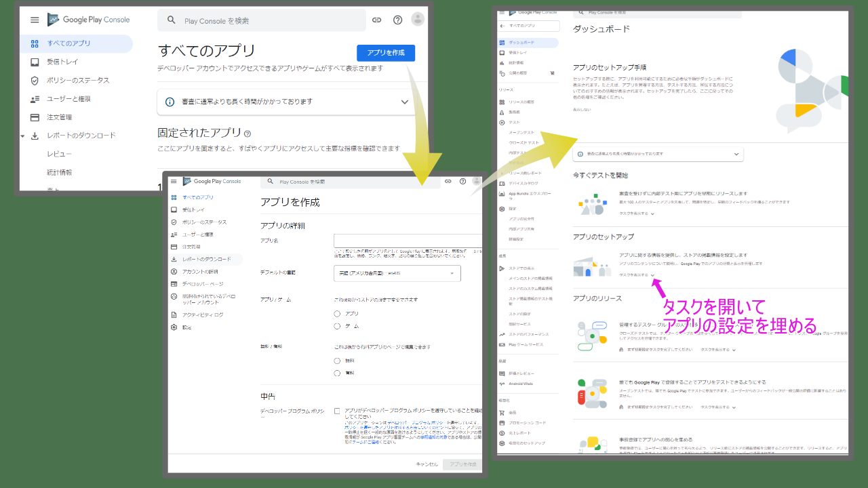This screenshot has height=488, width=868.
Task: Click 表示しない link under setup steps
Action: point(582,109)
